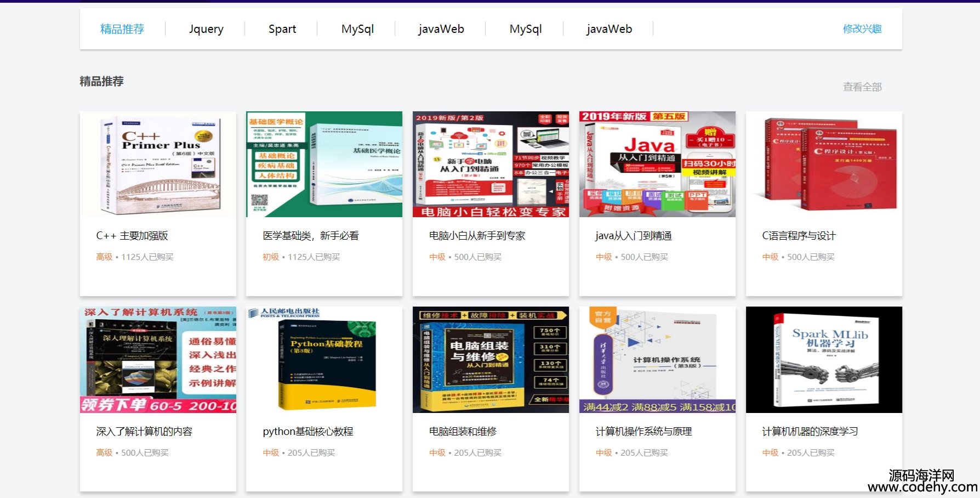
Task: Open the Spark MLlib 机器学习 cover
Action: click(824, 360)
